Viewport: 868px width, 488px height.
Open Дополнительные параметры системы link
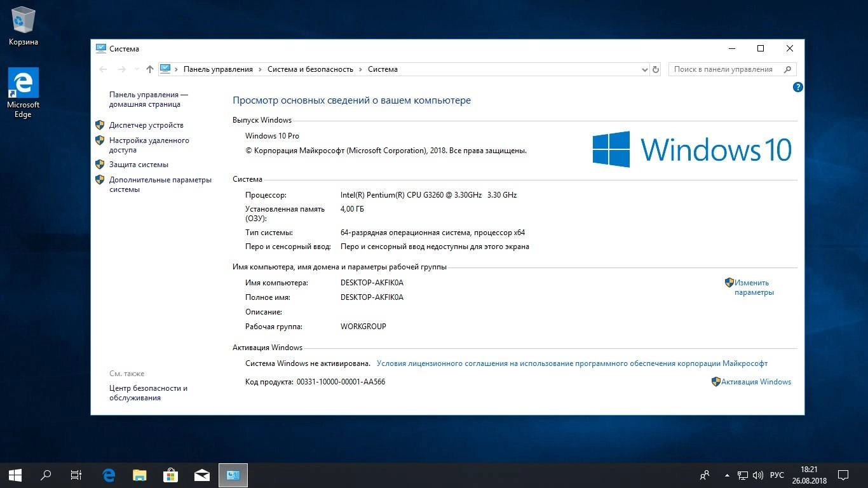click(160, 185)
